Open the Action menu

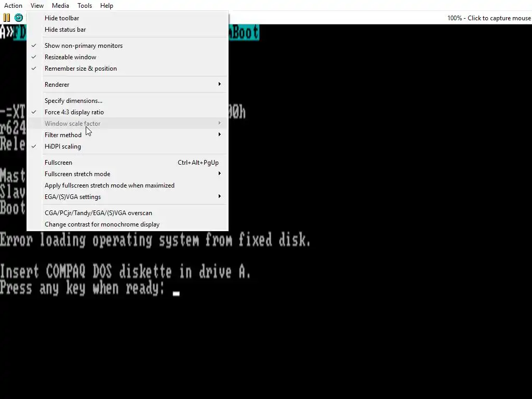13,5
